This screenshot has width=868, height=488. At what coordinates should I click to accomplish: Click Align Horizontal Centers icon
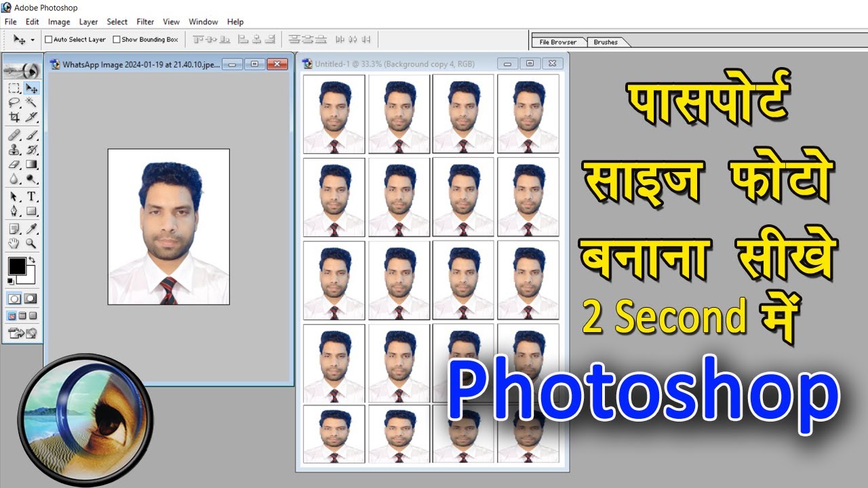point(256,39)
